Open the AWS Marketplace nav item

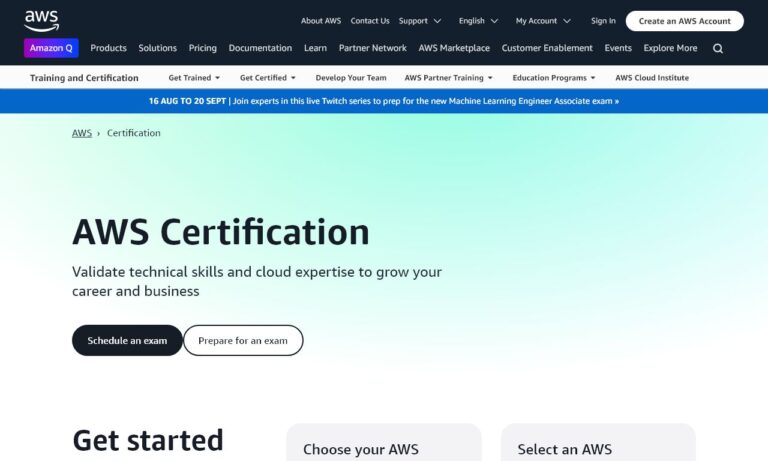(x=454, y=48)
